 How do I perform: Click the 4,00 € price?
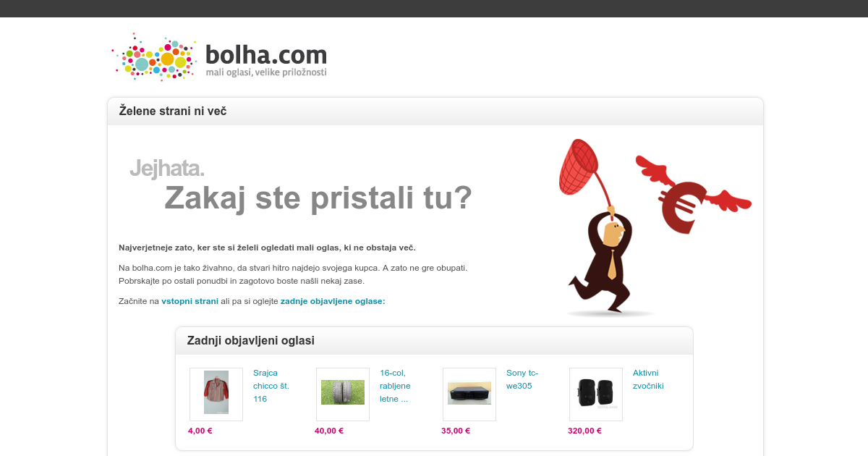(x=200, y=431)
